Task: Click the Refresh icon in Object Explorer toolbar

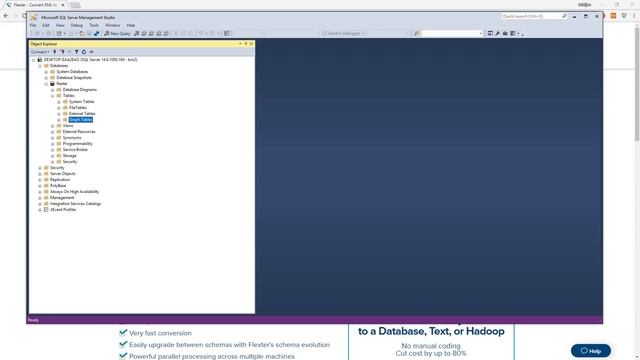Action: click(x=84, y=52)
